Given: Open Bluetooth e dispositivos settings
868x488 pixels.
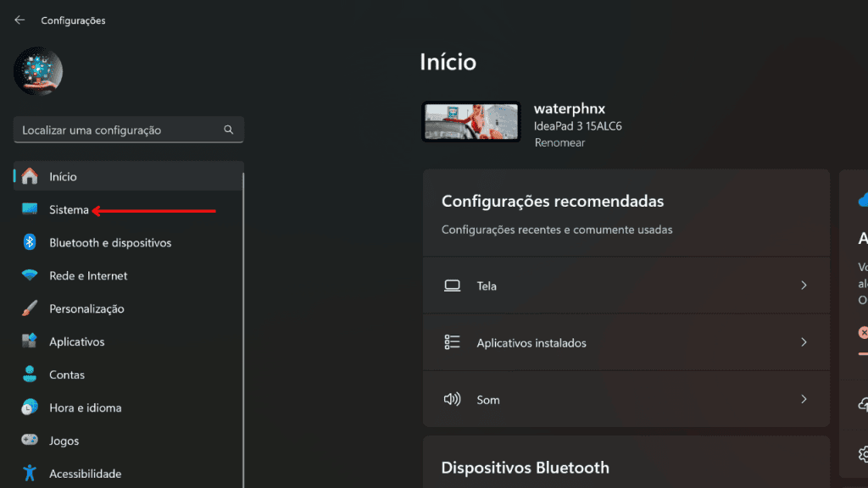Looking at the screenshot, I should pos(29,242).
